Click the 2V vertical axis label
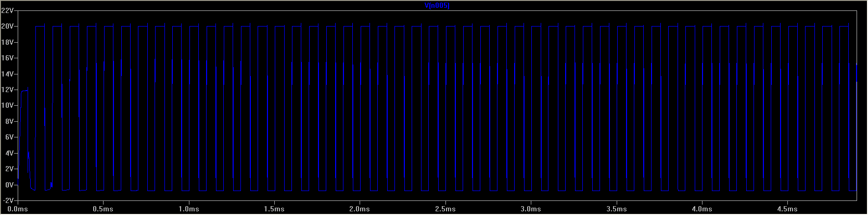Image resolution: width=868 pixels, height=215 pixels. click(9, 169)
